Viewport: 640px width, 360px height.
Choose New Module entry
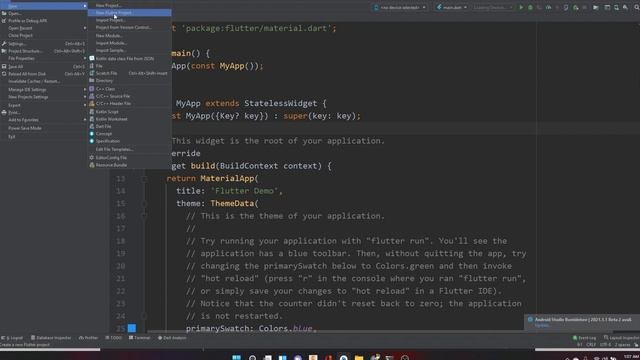129,36
